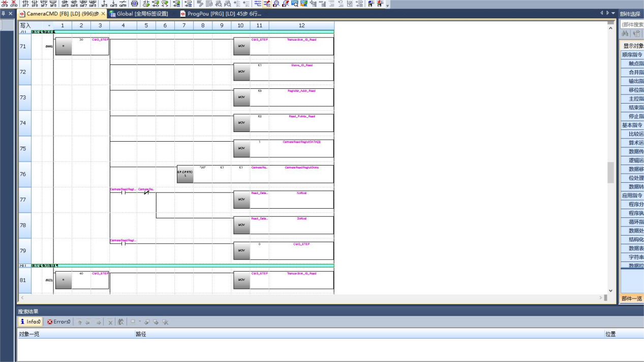Click the cF9 delete line toolbar icon
Image resolution: width=644 pixels, height=362 pixels.
coord(5,4)
